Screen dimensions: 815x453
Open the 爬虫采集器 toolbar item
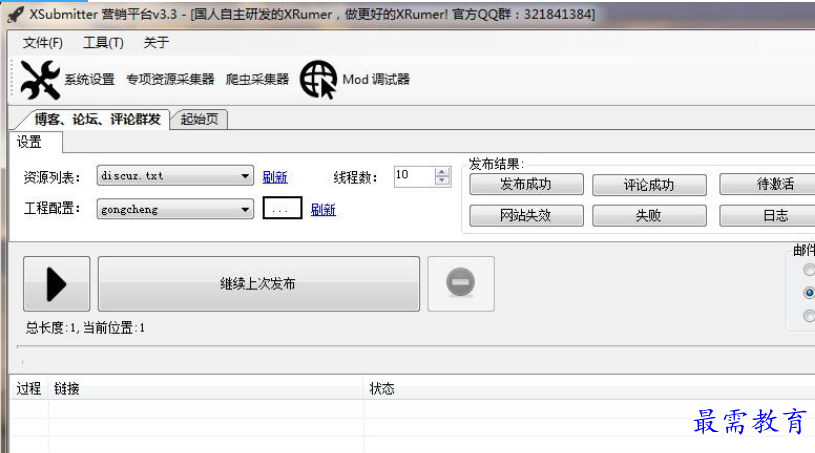coord(257,79)
